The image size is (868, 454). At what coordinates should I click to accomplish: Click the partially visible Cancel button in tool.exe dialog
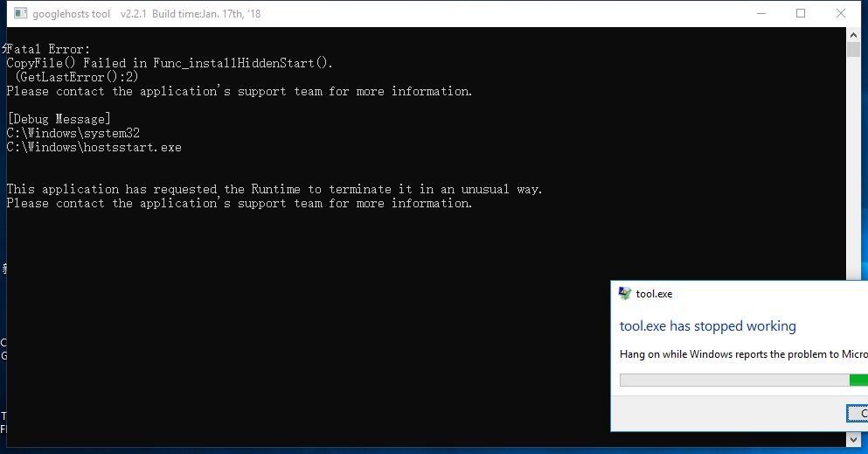click(x=858, y=413)
